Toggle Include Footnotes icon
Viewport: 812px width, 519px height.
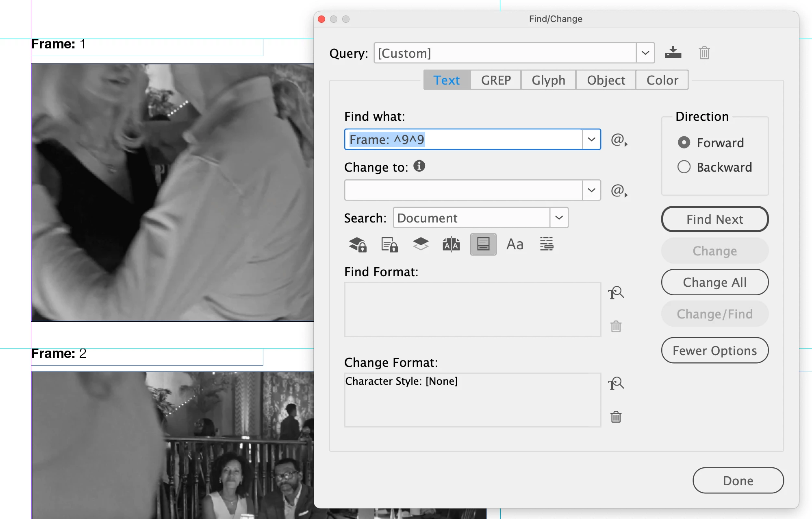(x=483, y=244)
